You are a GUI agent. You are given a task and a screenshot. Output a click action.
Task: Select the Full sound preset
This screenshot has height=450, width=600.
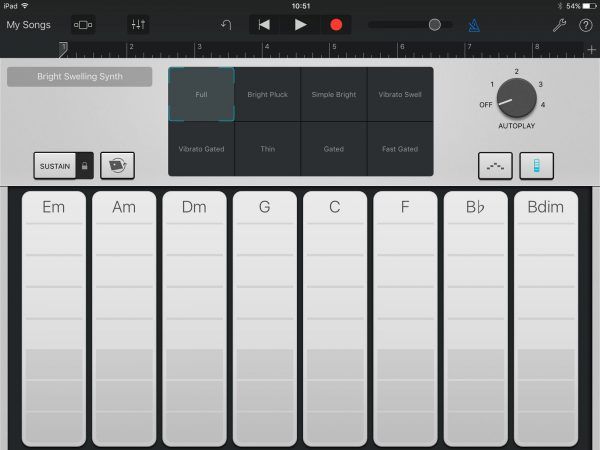tap(201, 95)
